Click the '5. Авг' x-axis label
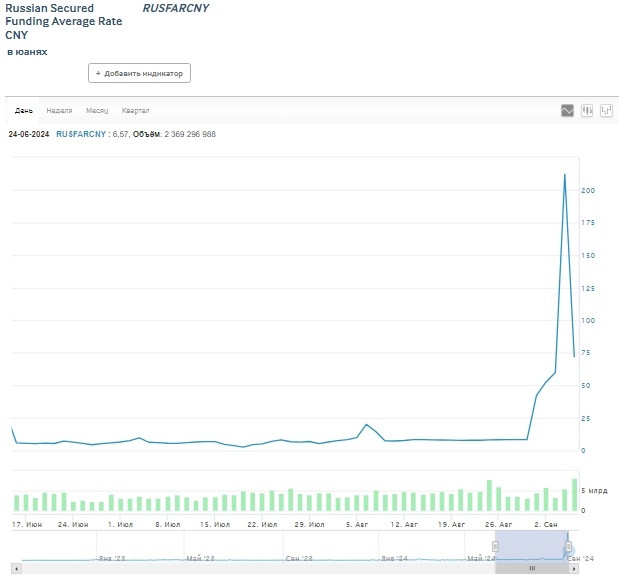 point(357,524)
